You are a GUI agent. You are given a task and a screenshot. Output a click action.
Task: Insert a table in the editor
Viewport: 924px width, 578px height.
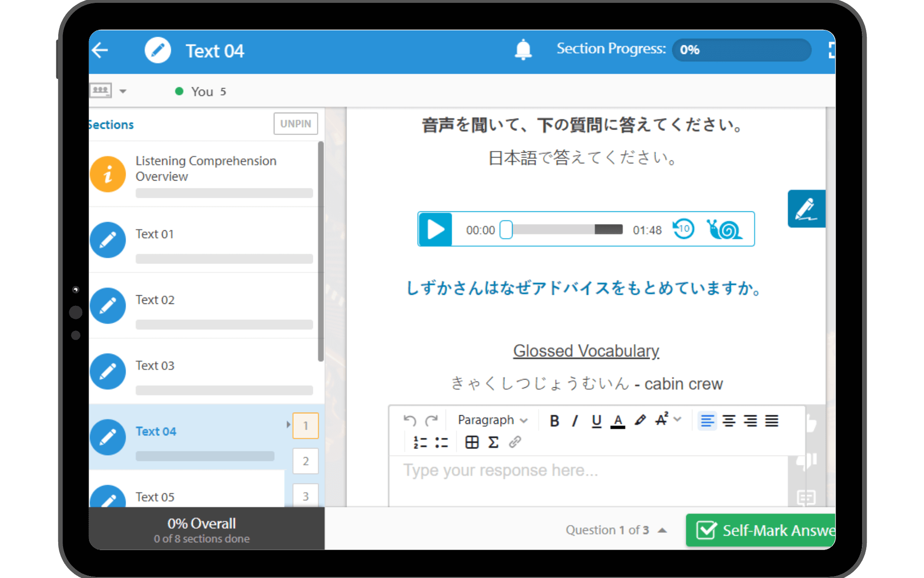click(472, 442)
